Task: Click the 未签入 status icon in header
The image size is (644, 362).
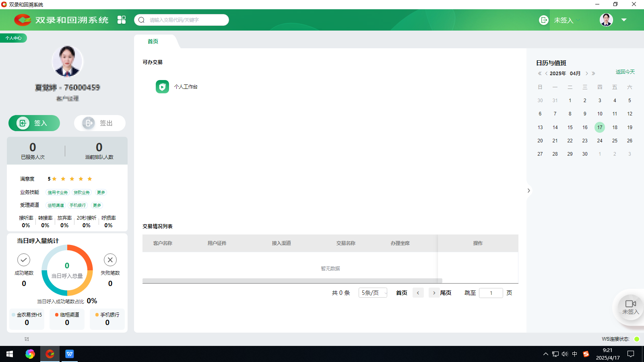Action: 544,20
